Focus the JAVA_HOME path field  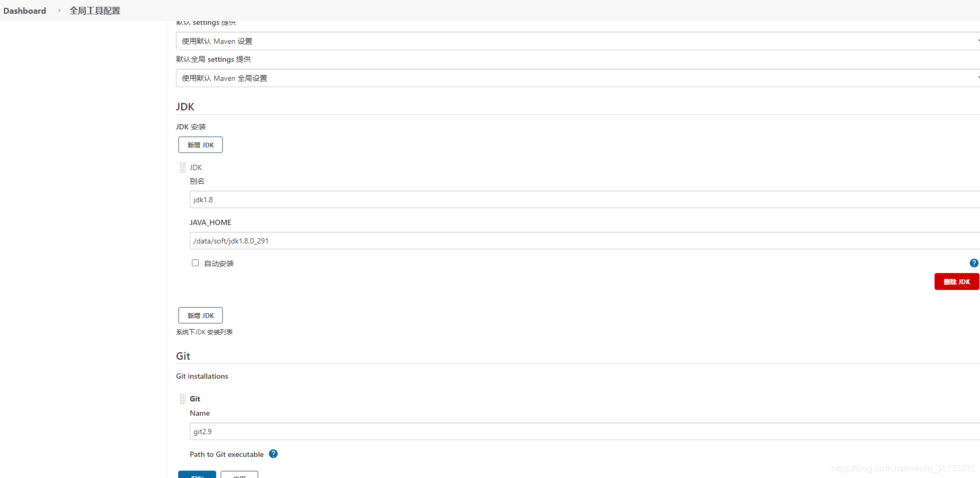click(x=585, y=241)
